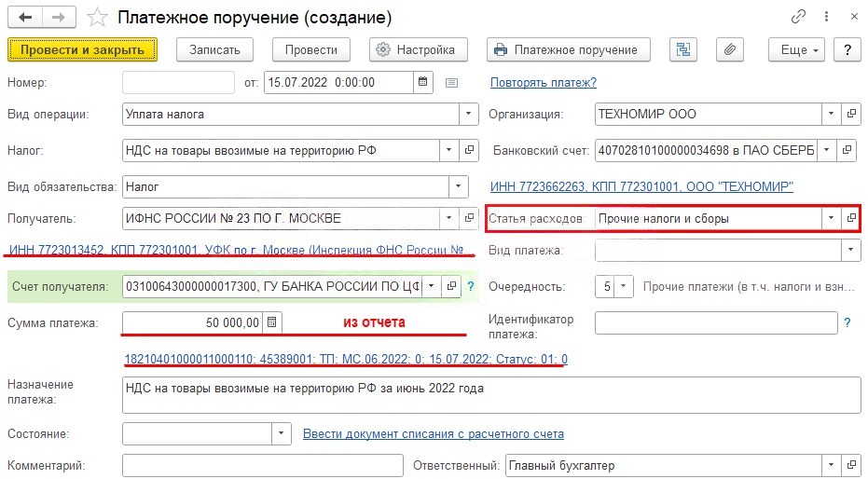Copy the form link using chain icon
The width and height of the screenshot is (868, 479).
pos(798,17)
